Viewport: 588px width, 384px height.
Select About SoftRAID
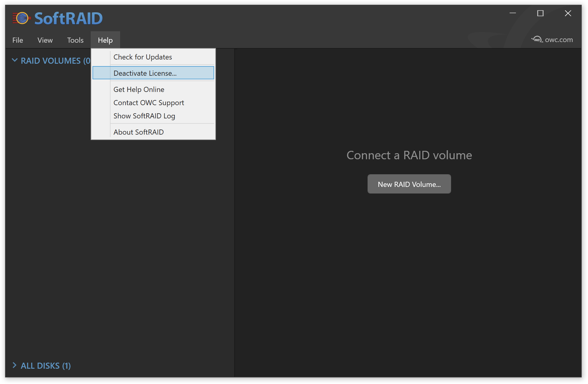(138, 132)
